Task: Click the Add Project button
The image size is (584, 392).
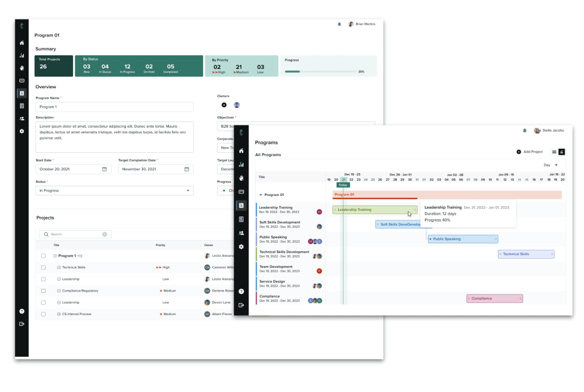Action: click(531, 152)
